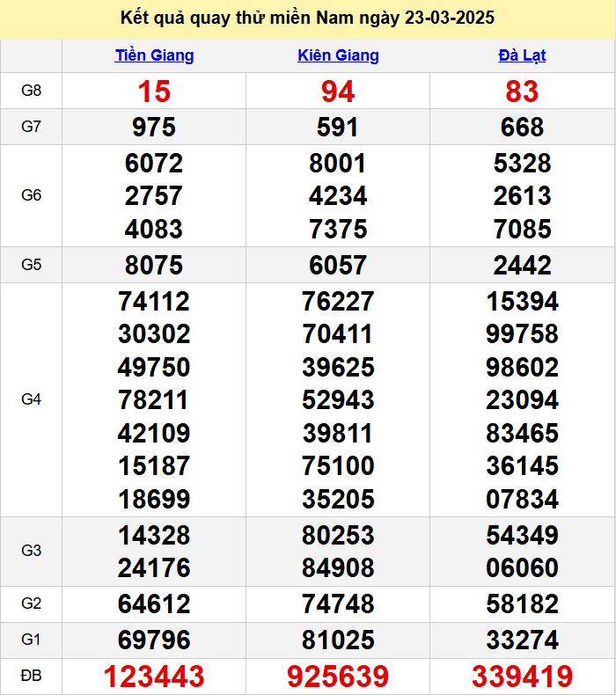Click G4 value 75100
Image resolution: width=616 pixels, height=695 pixels.
point(339,466)
